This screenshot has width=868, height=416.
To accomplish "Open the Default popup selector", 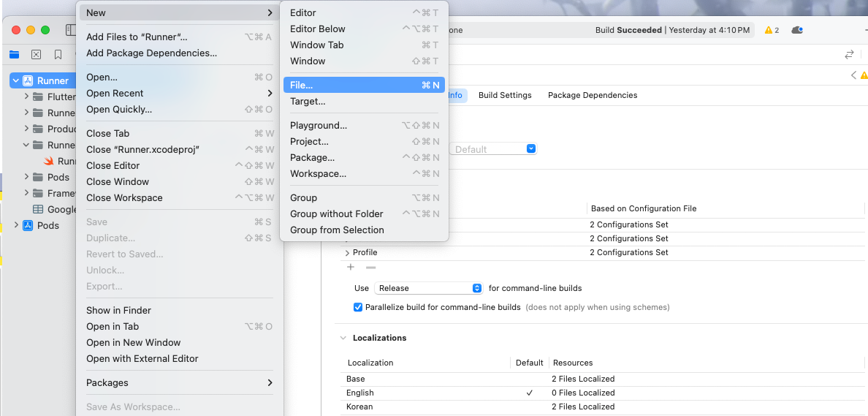I will pyautogui.click(x=492, y=149).
